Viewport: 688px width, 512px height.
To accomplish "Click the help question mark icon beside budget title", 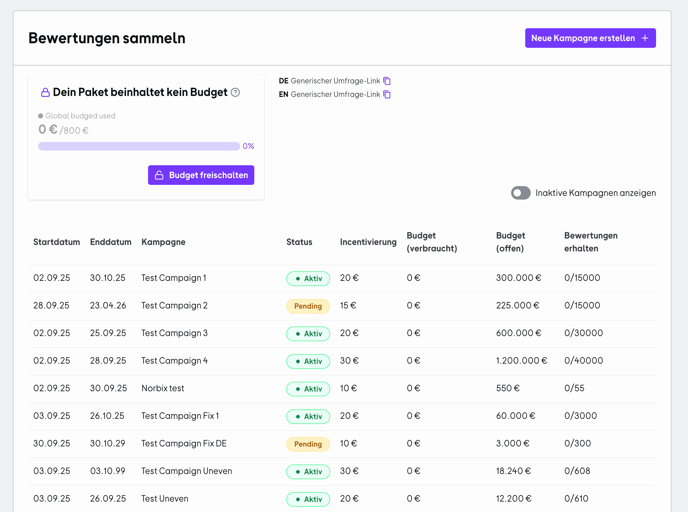I will click(236, 93).
